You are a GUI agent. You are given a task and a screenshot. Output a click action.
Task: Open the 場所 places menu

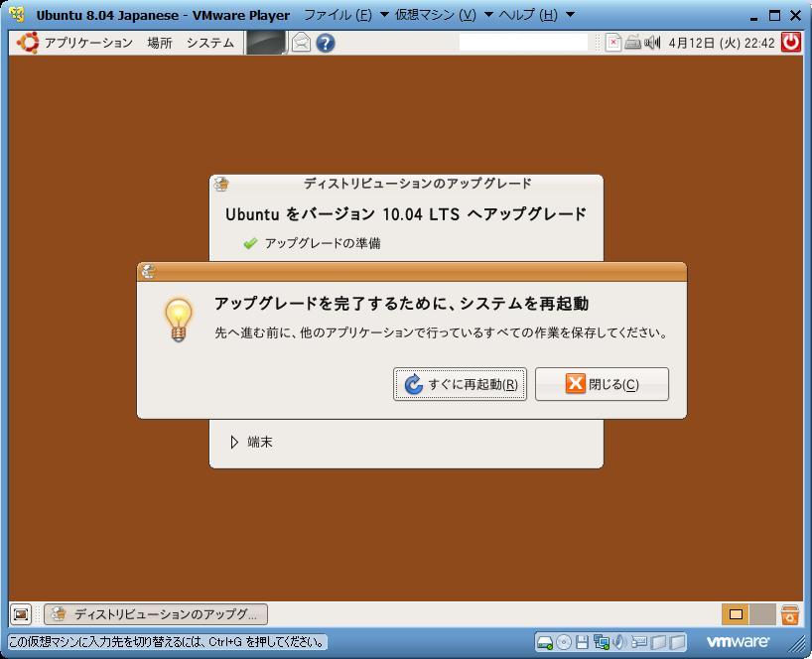pos(160,43)
